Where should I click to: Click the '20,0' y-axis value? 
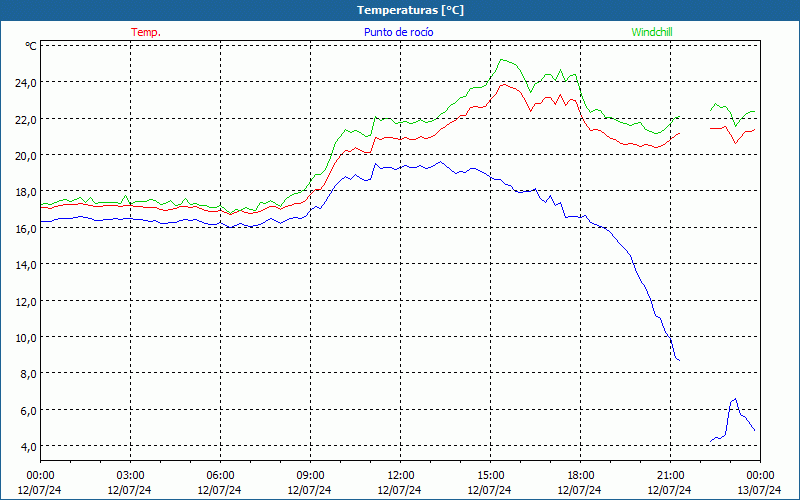point(26,155)
